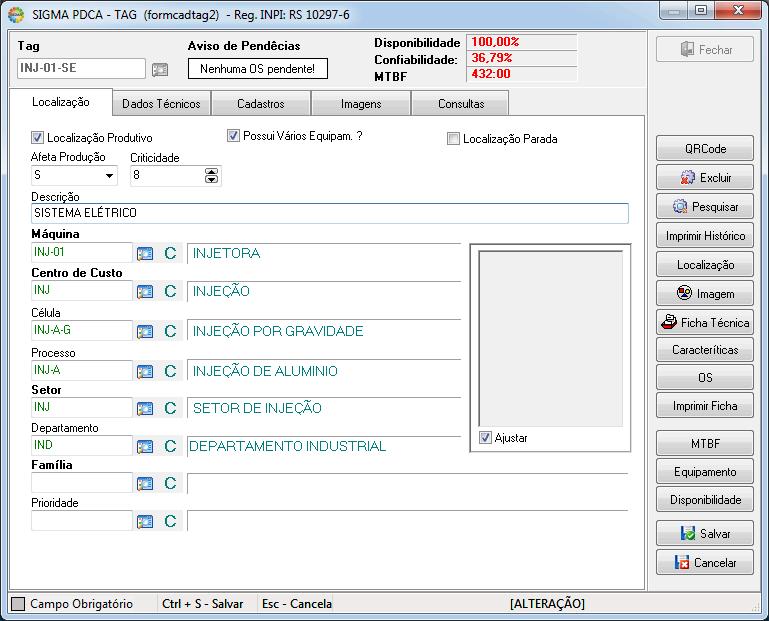Toggle Localização Produtivo checkbox
Screen dimensions: 769x621
click(37, 137)
